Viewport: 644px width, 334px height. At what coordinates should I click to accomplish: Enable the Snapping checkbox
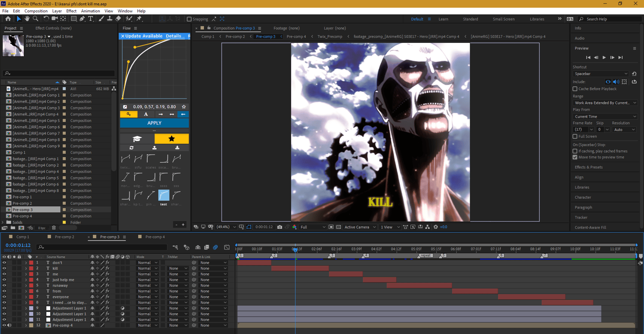click(x=189, y=19)
